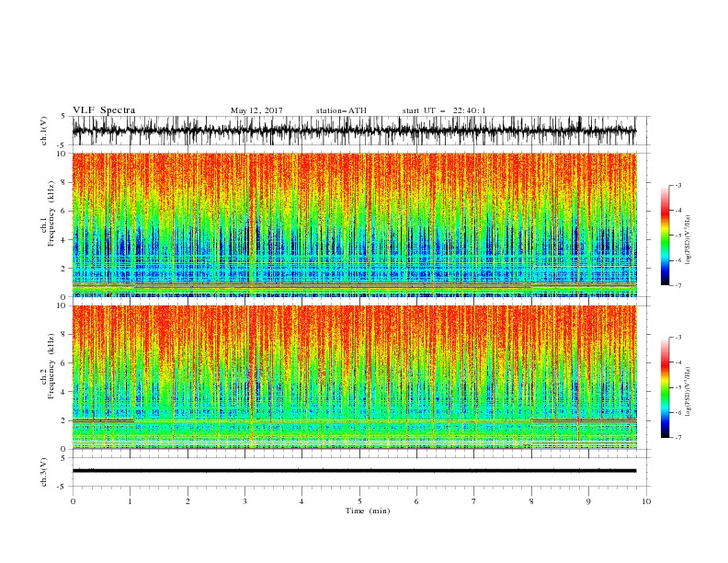Click inside the ch.2 frequency spectrogram

[x=354, y=377]
